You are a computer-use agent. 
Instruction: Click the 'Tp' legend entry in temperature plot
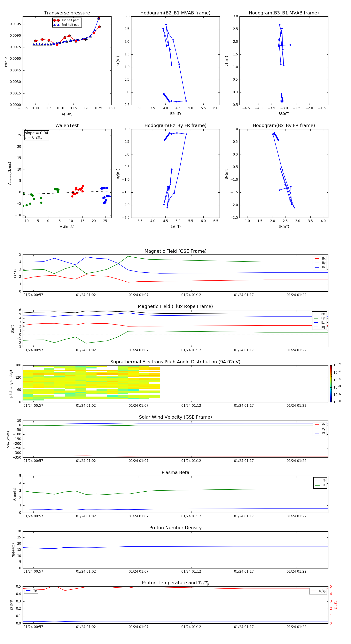pos(31,591)
